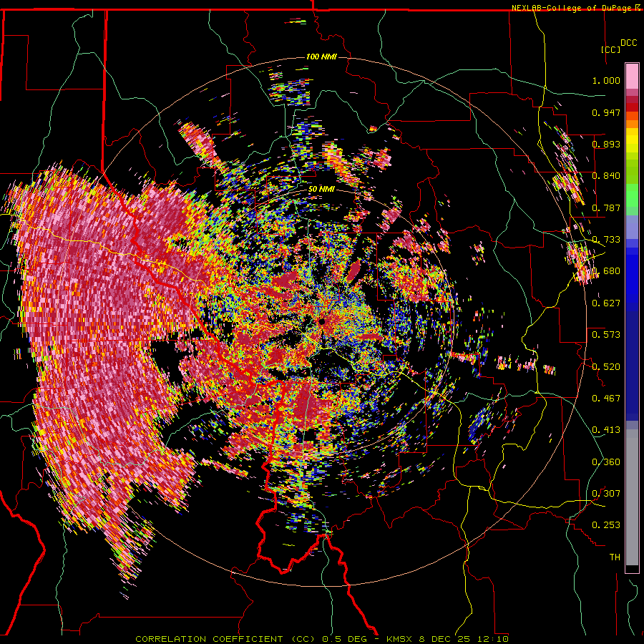The width and height of the screenshot is (644, 644).
Task: Select the 0.253 legend value
Action: click(606, 525)
